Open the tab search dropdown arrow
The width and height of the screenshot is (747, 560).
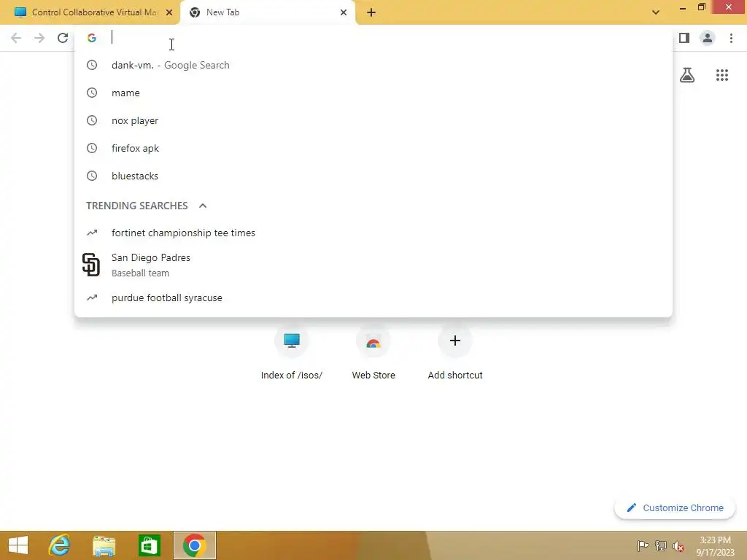(656, 12)
